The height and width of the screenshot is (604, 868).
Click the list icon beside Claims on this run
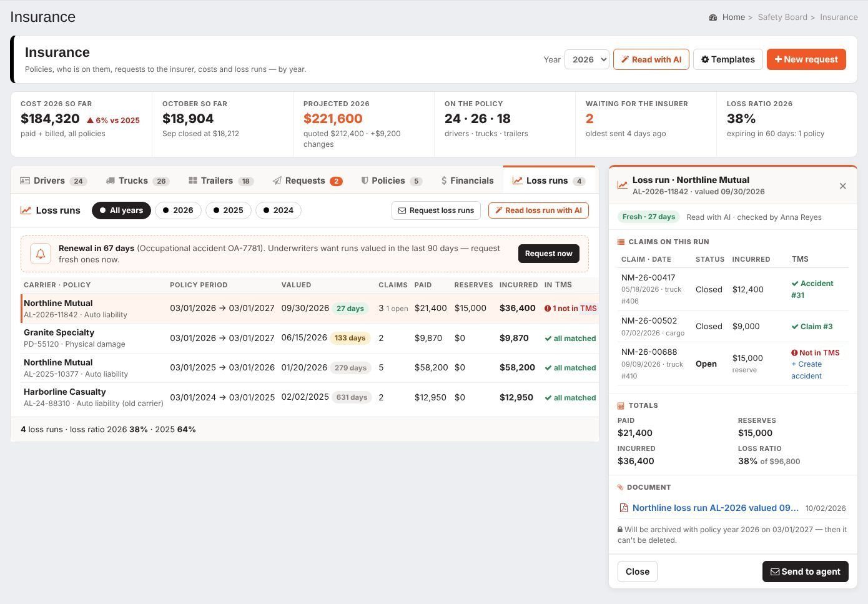(621, 242)
